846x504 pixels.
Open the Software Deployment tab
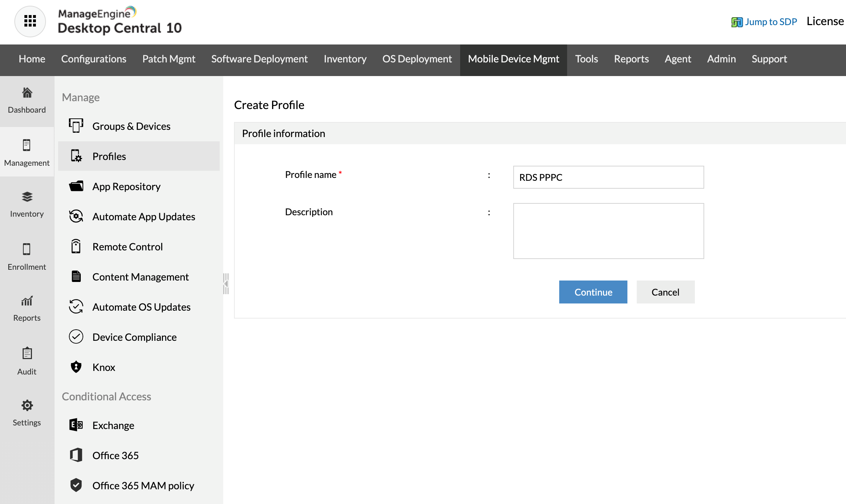(259, 59)
